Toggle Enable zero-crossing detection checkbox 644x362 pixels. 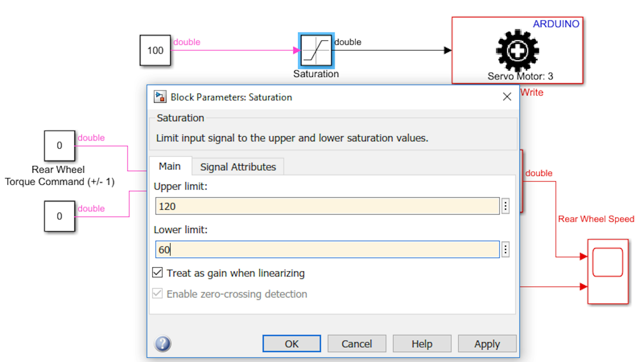click(x=157, y=294)
